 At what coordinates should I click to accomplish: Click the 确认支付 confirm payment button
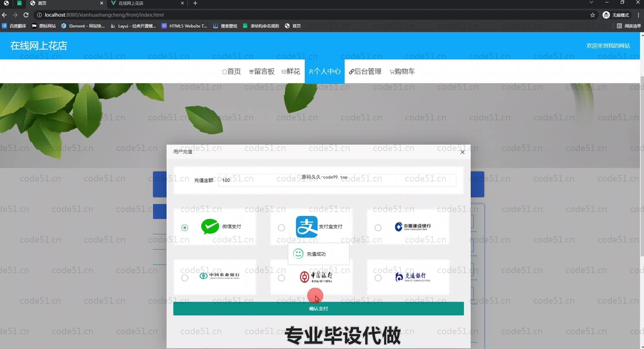tap(318, 309)
